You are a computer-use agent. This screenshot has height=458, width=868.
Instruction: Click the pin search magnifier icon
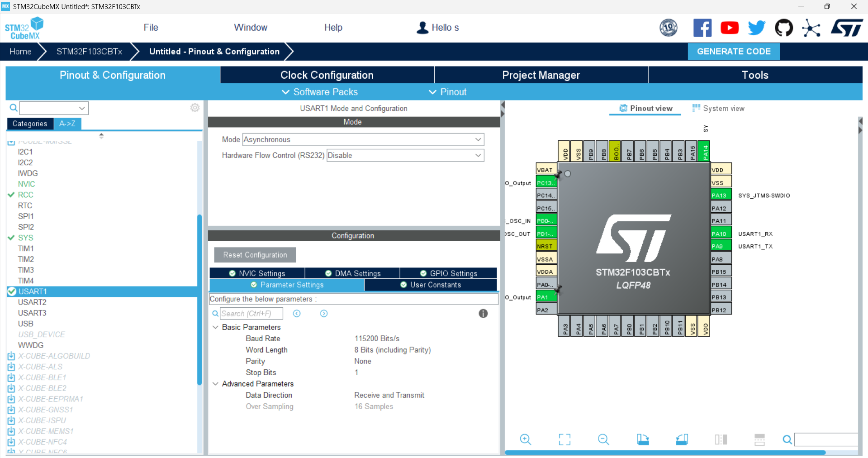(787, 439)
